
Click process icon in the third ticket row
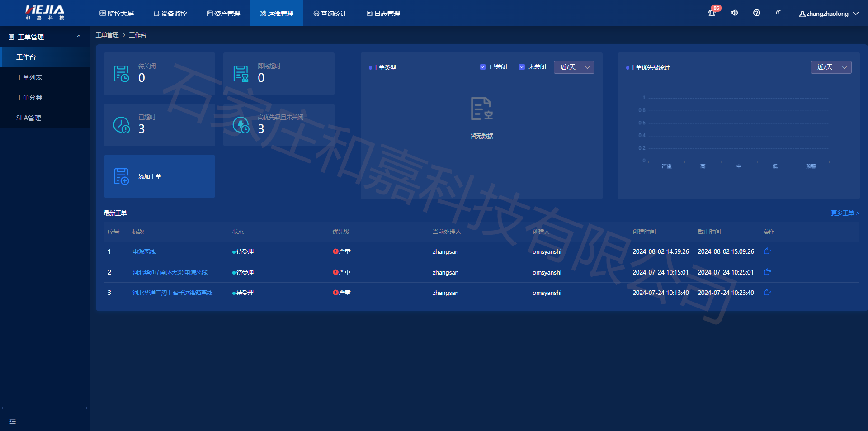[767, 293]
